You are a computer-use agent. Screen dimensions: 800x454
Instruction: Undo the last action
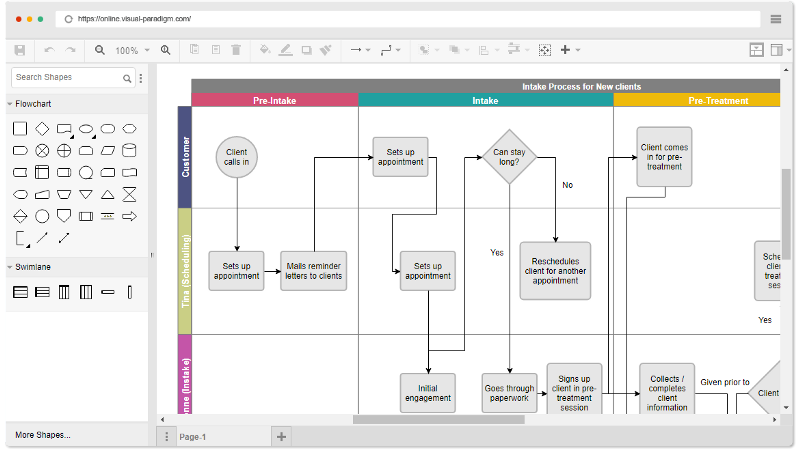[49, 50]
